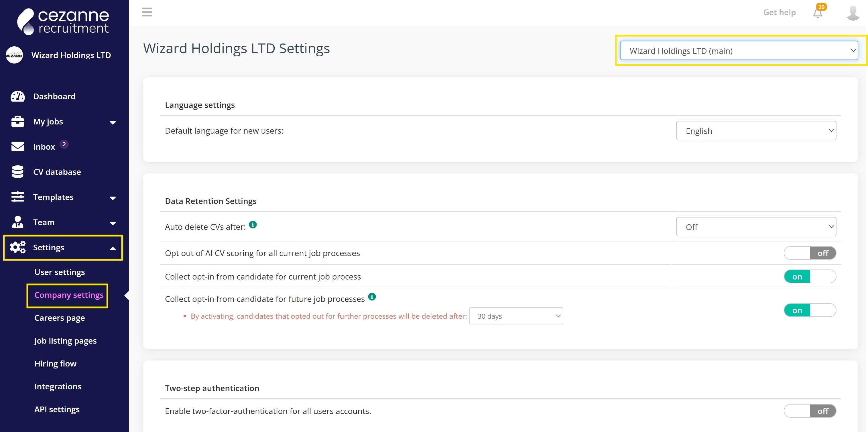Screen dimensions: 868x432
Task: Open Integrations in sidebar
Action: pyautogui.click(x=58, y=387)
